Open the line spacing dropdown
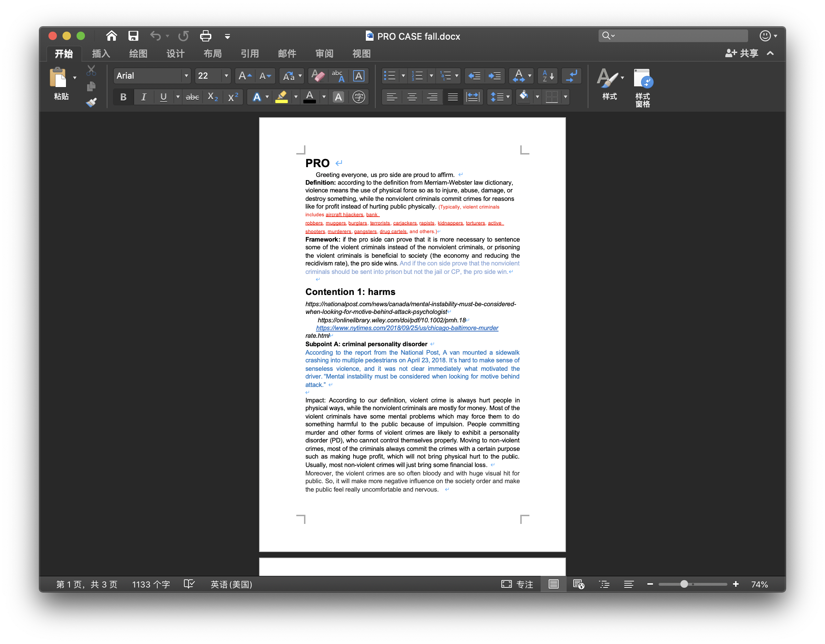 point(499,97)
